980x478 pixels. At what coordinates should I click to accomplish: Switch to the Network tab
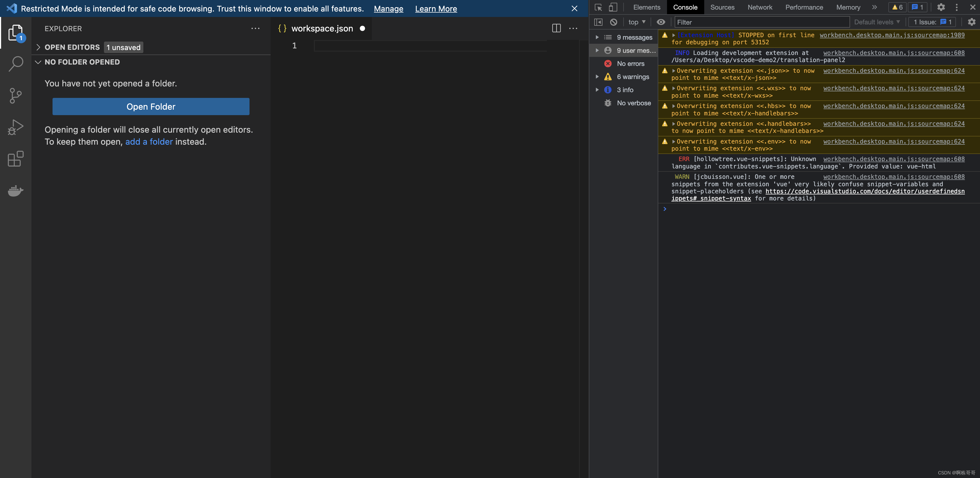(760, 7)
